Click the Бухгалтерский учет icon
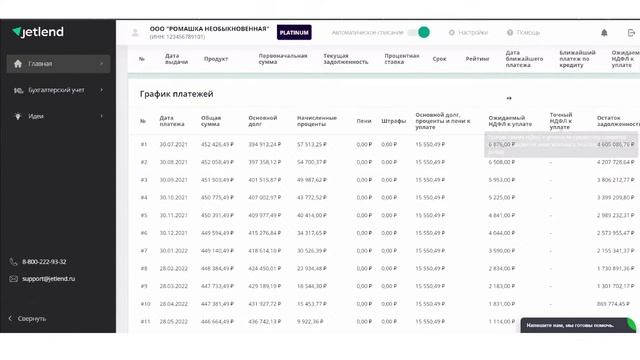 [18, 90]
